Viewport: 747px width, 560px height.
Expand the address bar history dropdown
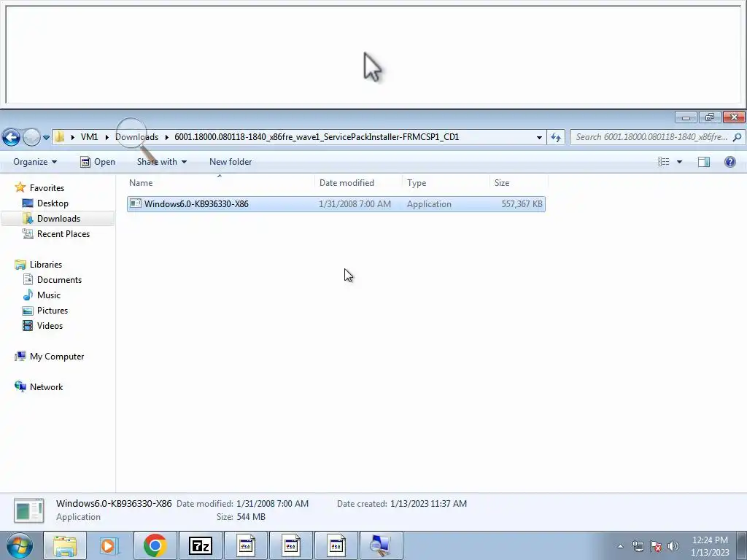pyautogui.click(x=539, y=138)
